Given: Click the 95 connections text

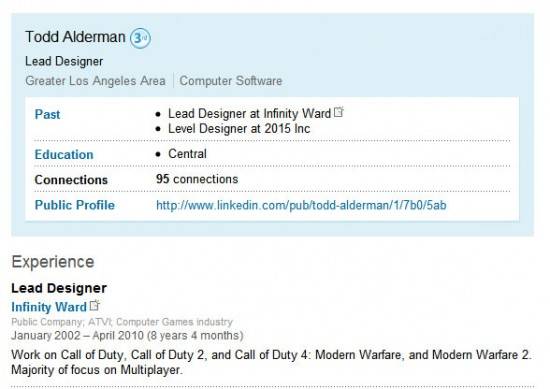Looking at the screenshot, I should pos(197,179).
